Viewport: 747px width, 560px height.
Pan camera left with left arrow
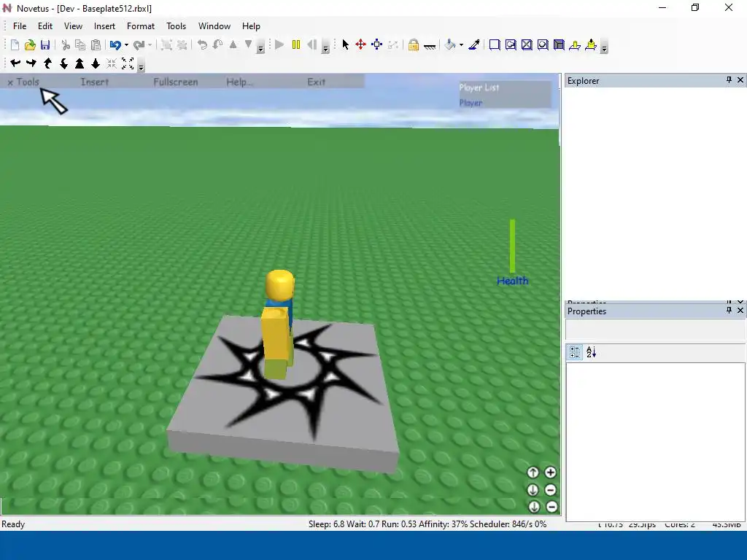(15, 63)
